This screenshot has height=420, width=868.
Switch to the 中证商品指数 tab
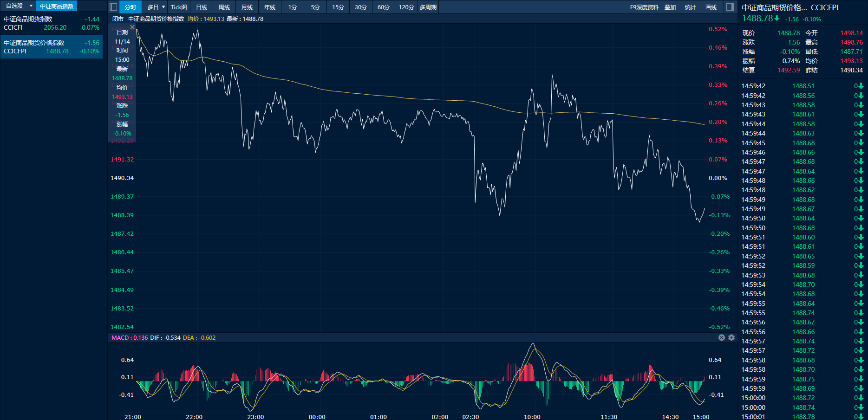[x=57, y=6]
